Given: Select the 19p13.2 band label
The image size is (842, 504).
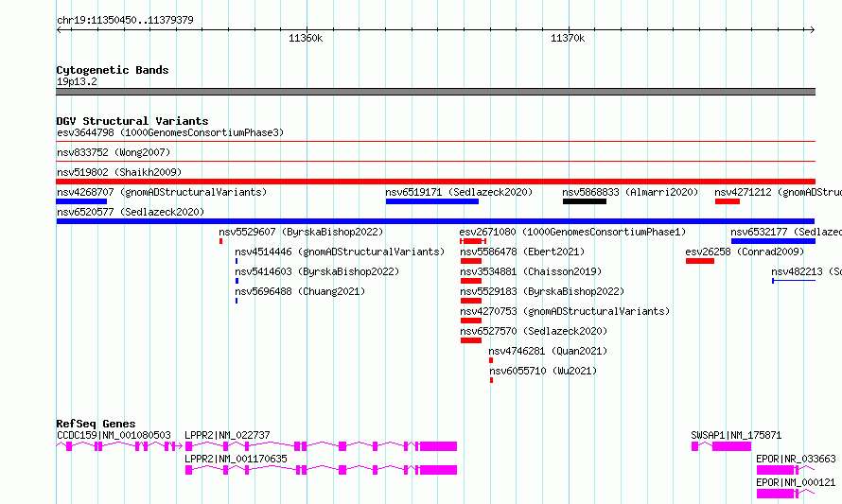Looking at the screenshot, I should pos(77,81).
